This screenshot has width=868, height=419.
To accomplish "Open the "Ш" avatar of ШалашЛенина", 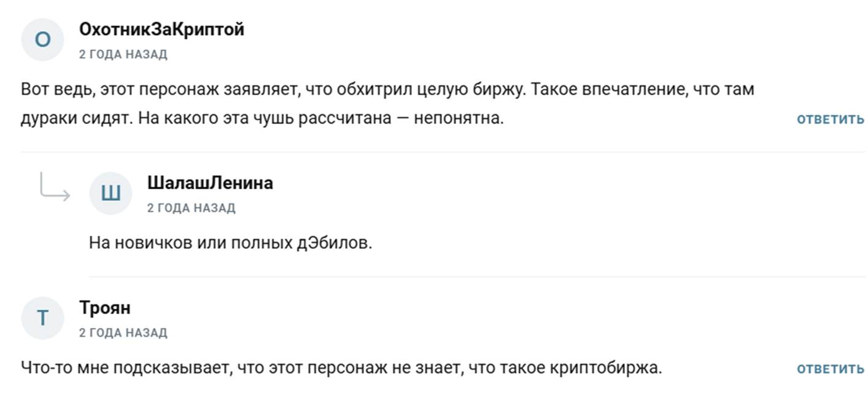I will click(x=110, y=193).
